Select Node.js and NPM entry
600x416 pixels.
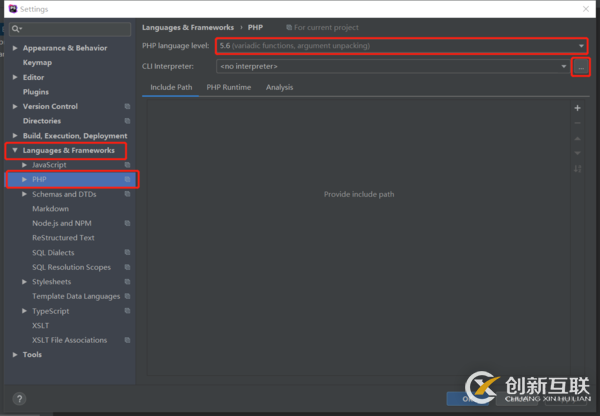tap(62, 223)
